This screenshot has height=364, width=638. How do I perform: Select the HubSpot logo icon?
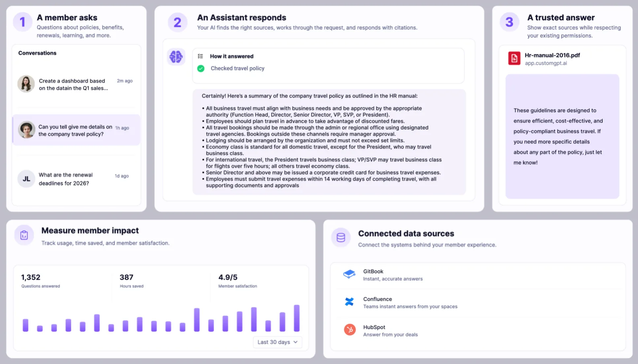[350, 330]
